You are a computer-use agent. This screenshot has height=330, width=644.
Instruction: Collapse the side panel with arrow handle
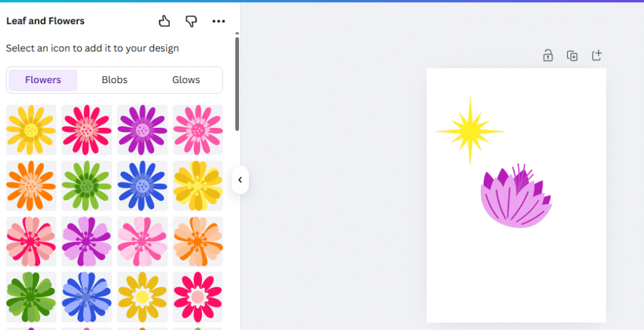coord(240,180)
